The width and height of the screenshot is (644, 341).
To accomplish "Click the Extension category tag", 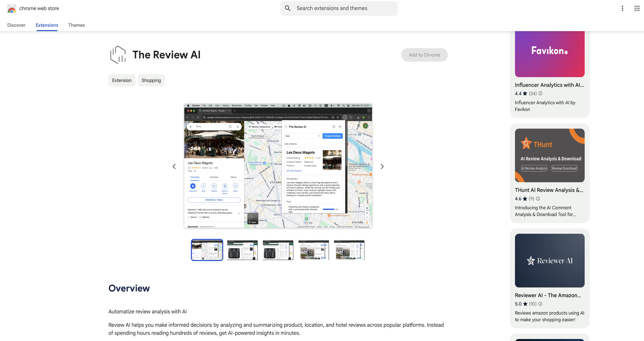I will [121, 80].
